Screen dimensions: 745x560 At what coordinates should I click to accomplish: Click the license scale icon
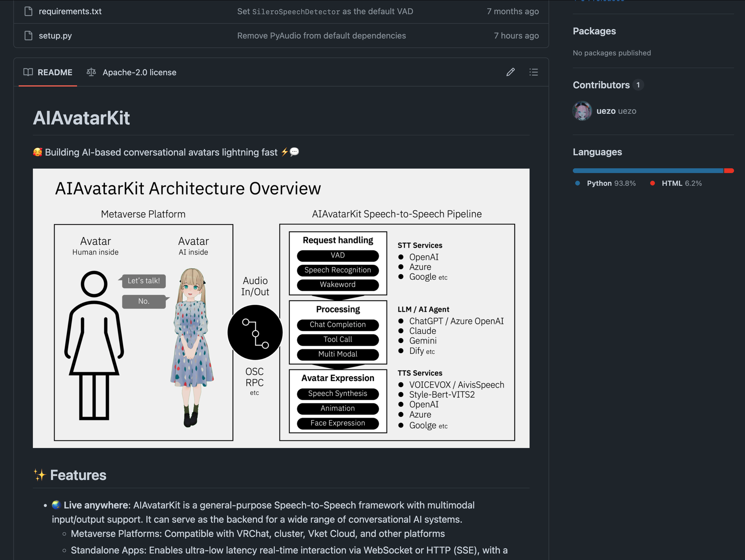click(91, 72)
